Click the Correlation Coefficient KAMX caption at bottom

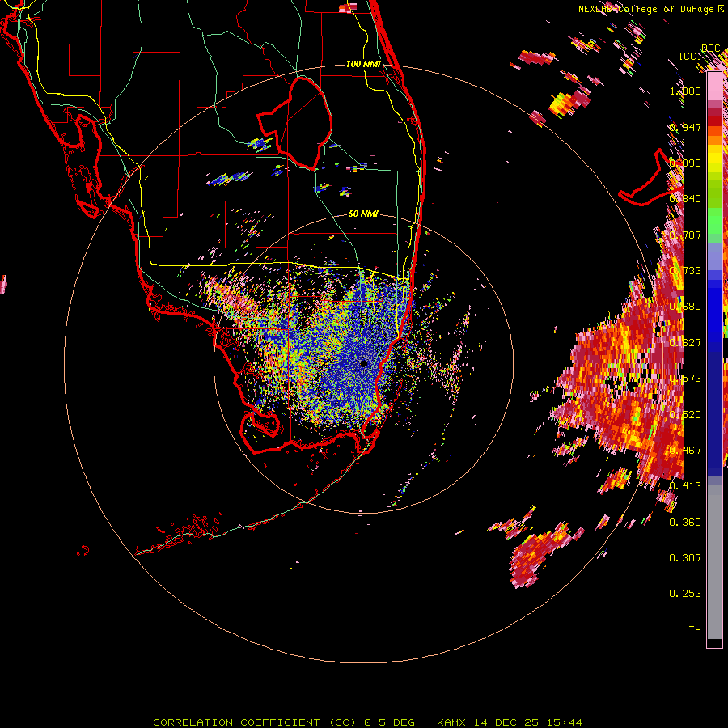click(367, 722)
